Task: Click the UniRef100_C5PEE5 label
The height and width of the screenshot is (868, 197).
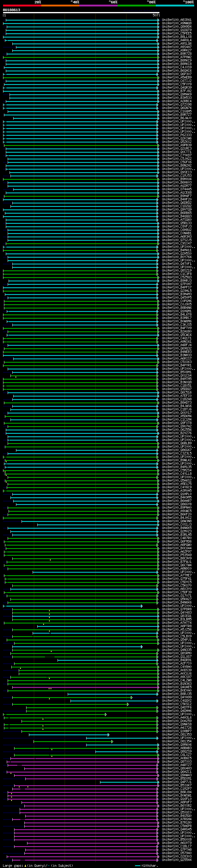Action: 176,33
